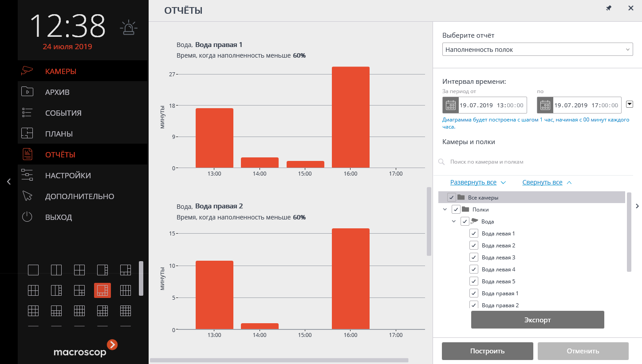Image resolution: width=642 pixels, height=364 pixels.
Task: Click the Все камеры tree row label
Action: point(483,197)
